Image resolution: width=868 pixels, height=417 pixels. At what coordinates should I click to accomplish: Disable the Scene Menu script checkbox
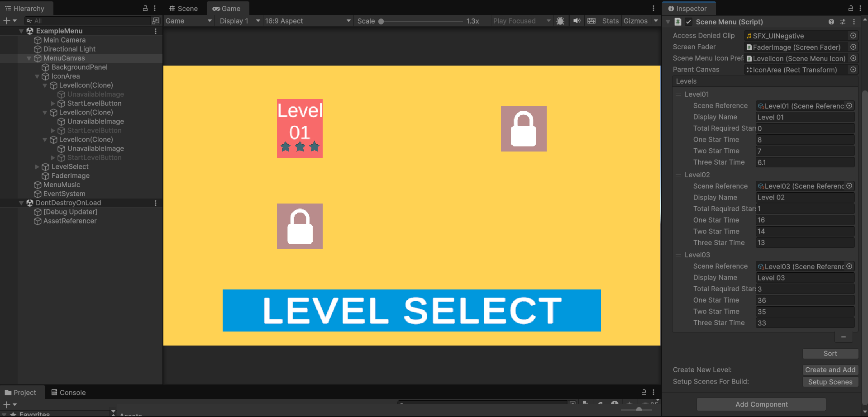(x=688, y=21)
